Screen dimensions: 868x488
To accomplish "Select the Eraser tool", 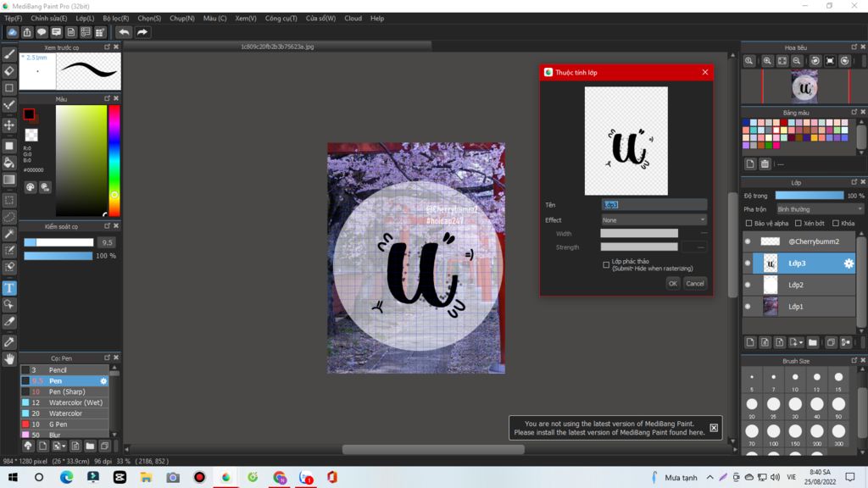I will point(9,71).
